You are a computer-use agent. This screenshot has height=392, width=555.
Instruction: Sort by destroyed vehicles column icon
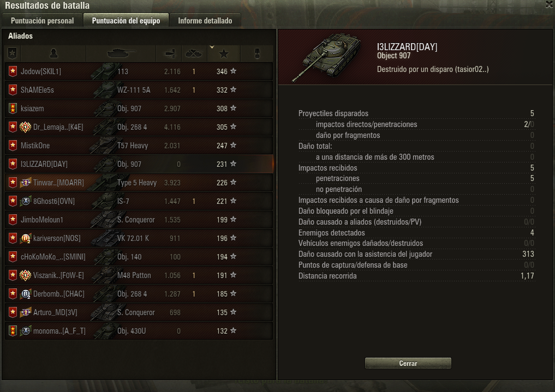click(x=194, y=53)
